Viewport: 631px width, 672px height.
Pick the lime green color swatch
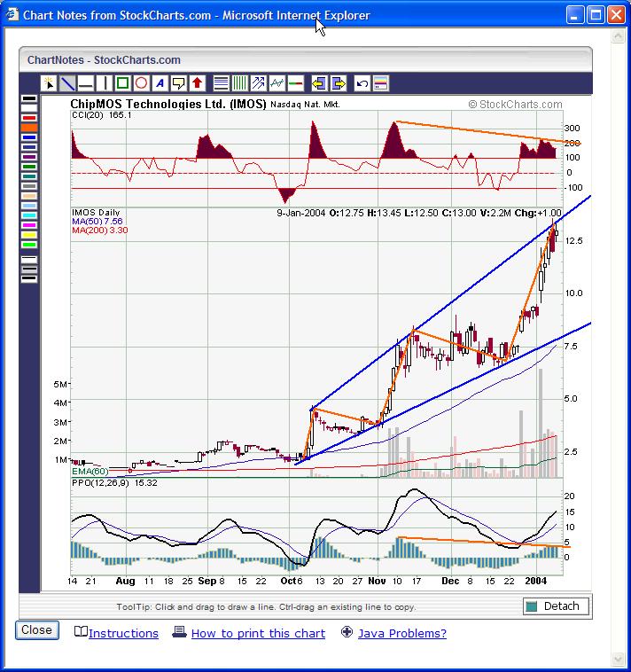(29, 245)
